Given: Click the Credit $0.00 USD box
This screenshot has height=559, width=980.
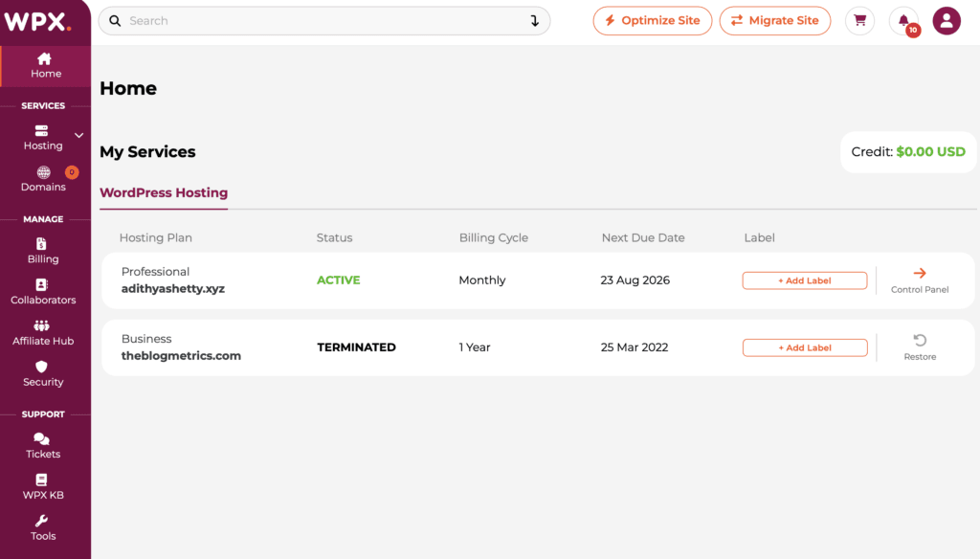Looking at the screenshot, I should [908, 152].
